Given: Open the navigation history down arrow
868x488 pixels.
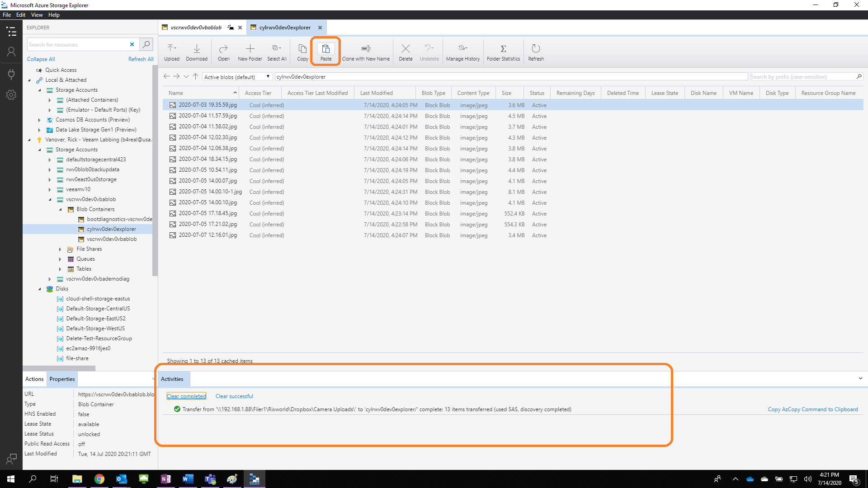Looking at the screenshot, I should tap(186, 77).
